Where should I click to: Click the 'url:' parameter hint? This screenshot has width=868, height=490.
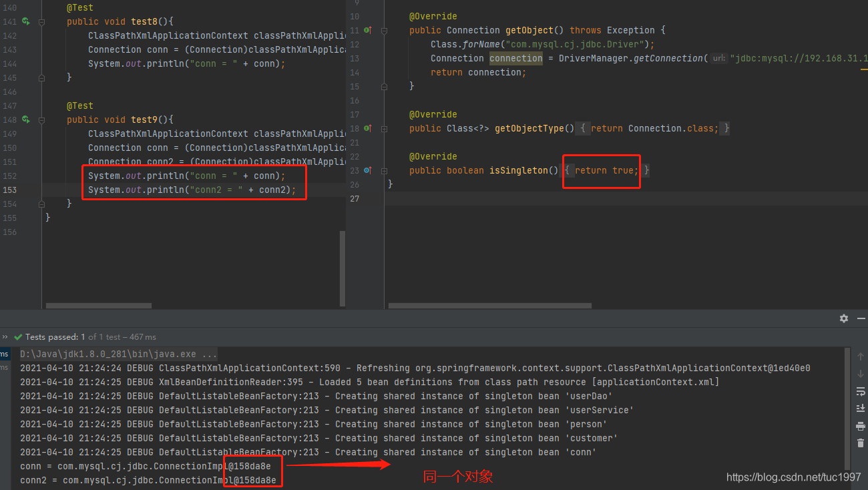point(718,59)
